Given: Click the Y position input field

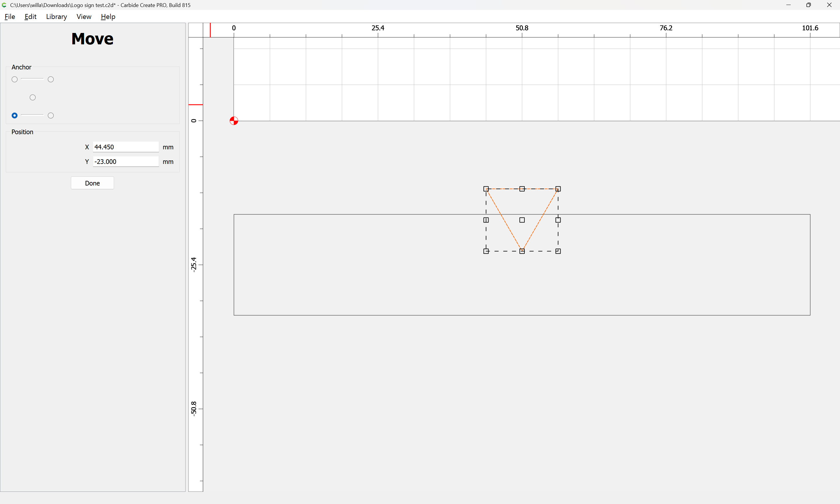Looking at the screenshot, I should pyautogui.click(x=126, y=161).
